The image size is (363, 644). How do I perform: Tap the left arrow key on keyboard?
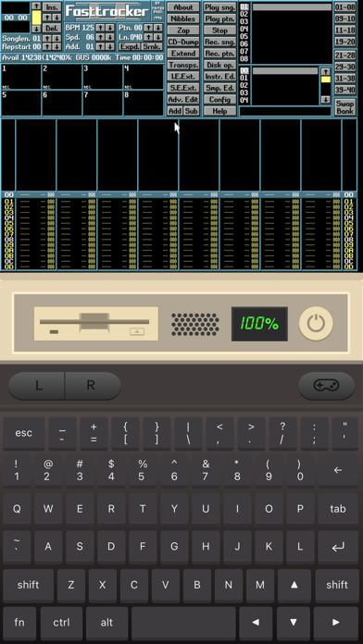(x=256, y=622)
